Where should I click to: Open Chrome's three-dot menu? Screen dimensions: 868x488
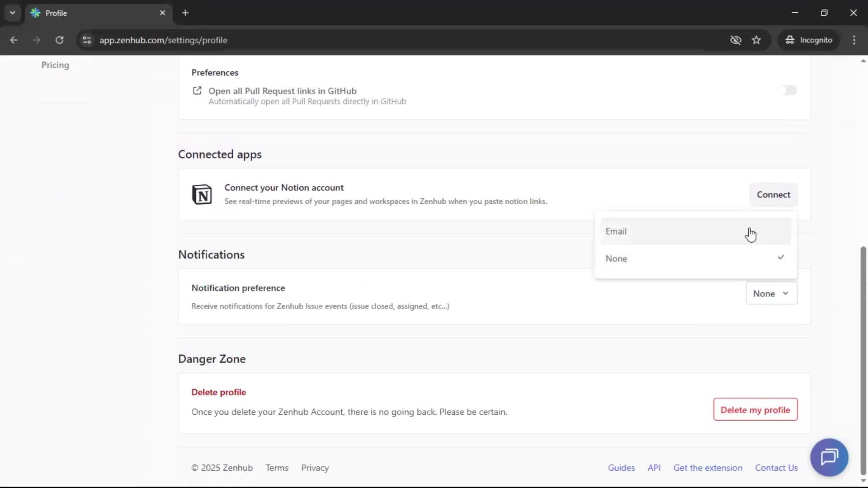[854, 40]
